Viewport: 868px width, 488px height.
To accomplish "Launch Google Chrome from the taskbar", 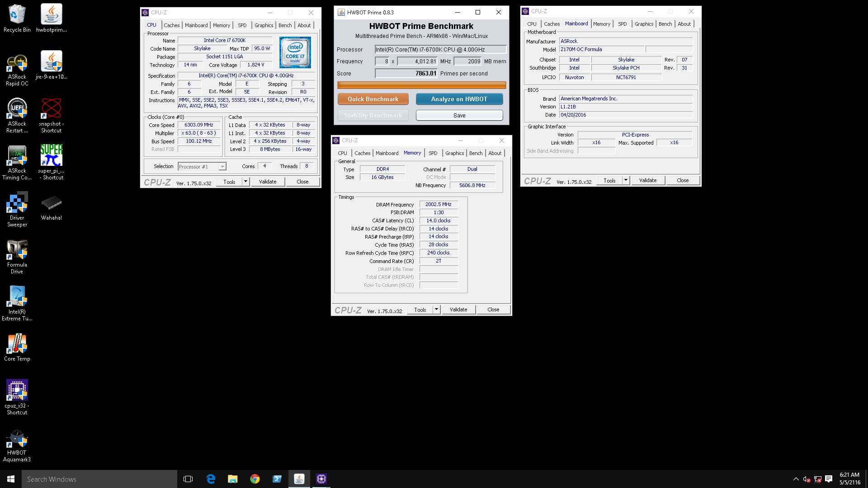I will [x=255, y=479].
